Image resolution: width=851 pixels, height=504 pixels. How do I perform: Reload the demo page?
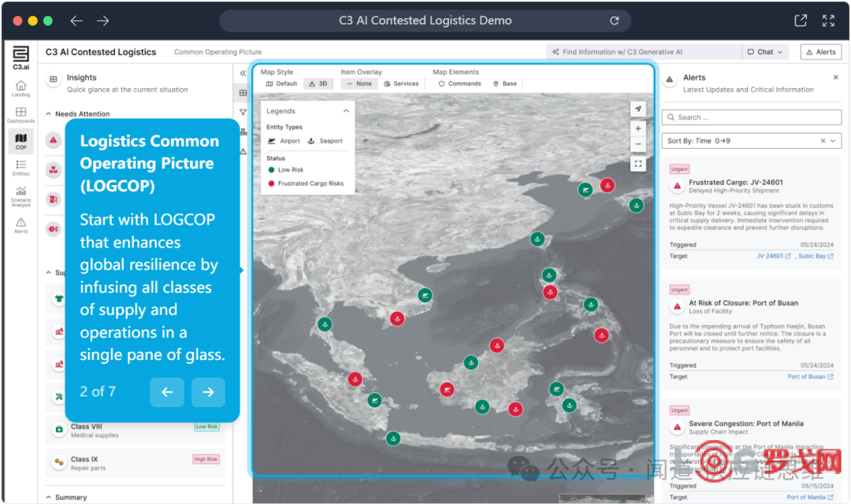(614, 20)
